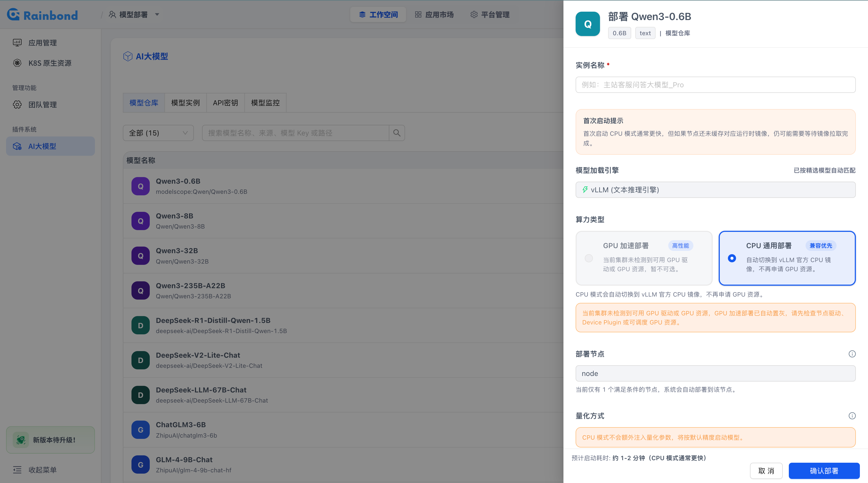The image size is (868, 483).
Task: Click the ChatGLM3-6B avatar icon
Action: (141, 430)
